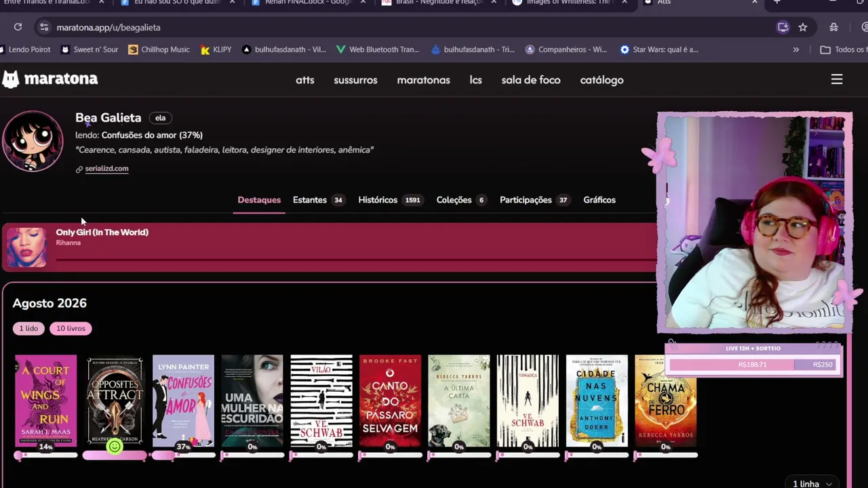This screenshot has width=868, height=488.
Task: Open site information icon in address bar
Action: click(x=44, y=27)
